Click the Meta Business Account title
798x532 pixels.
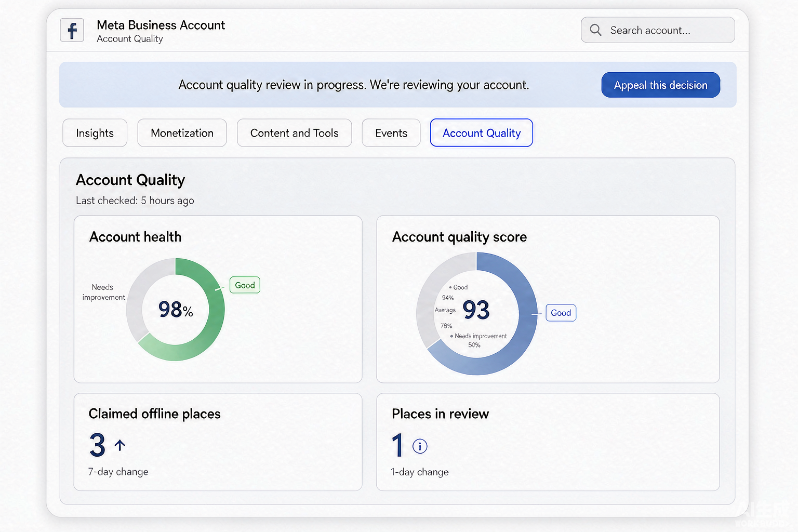pos(161,25)
